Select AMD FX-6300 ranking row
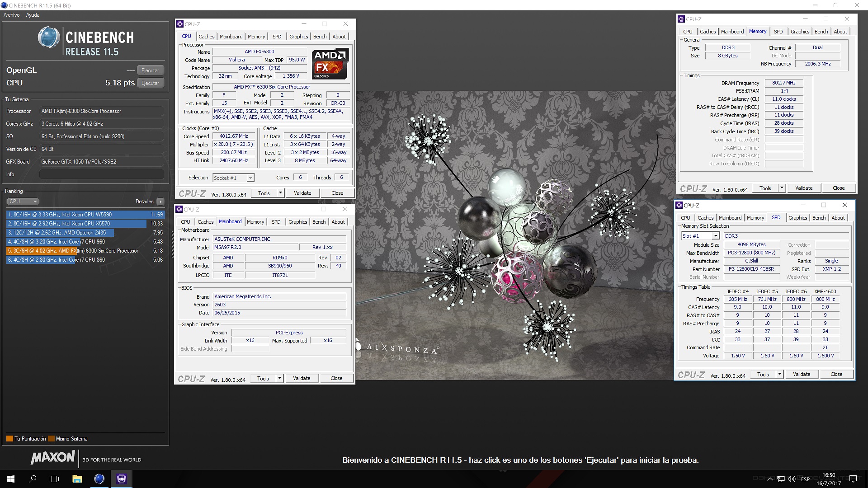The height and width of the screenshot is (488, 868). (x=85, y=251)
